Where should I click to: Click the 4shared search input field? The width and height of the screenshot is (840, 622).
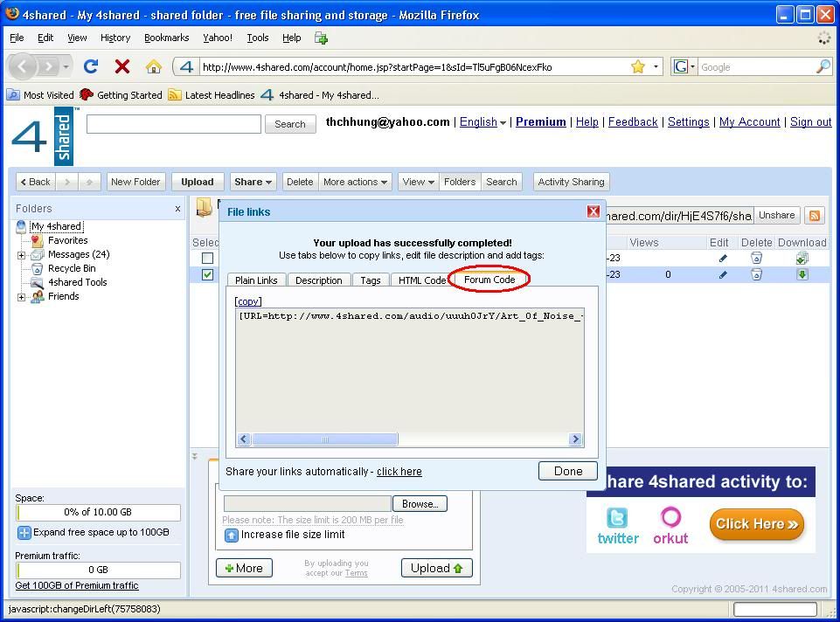pyautogui.click(x=174, y=124)
